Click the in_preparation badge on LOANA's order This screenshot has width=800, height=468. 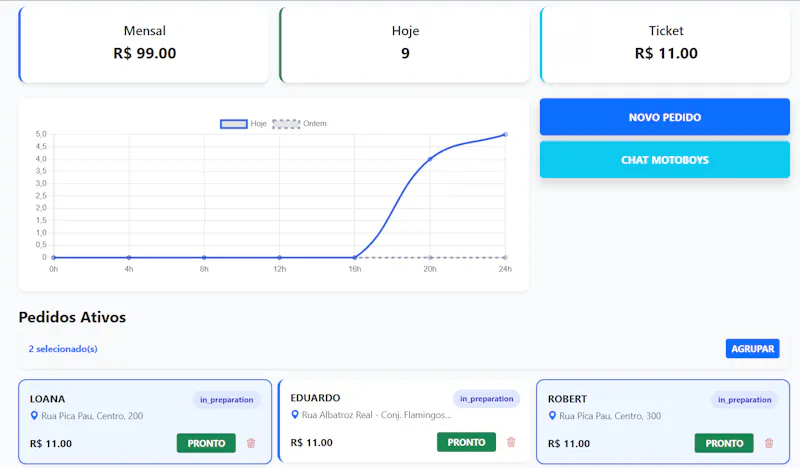(227, 400)
